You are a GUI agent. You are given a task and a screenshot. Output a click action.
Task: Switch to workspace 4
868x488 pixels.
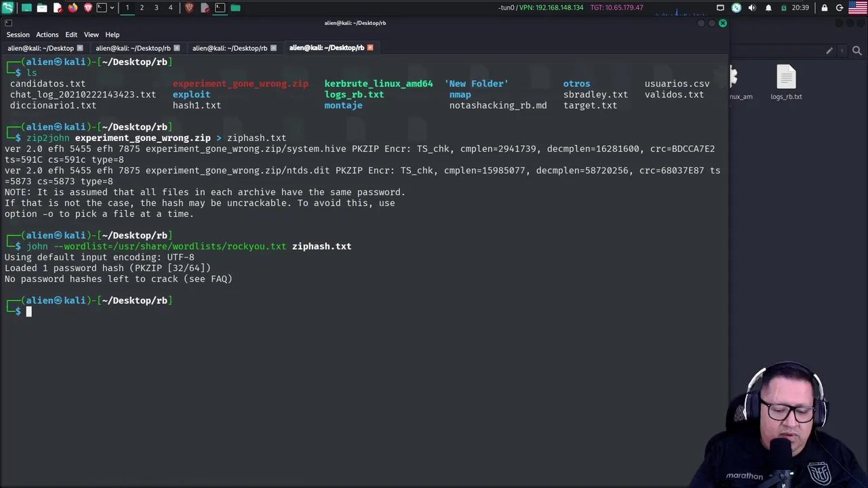pyautogui.click(x=170, y=7)
